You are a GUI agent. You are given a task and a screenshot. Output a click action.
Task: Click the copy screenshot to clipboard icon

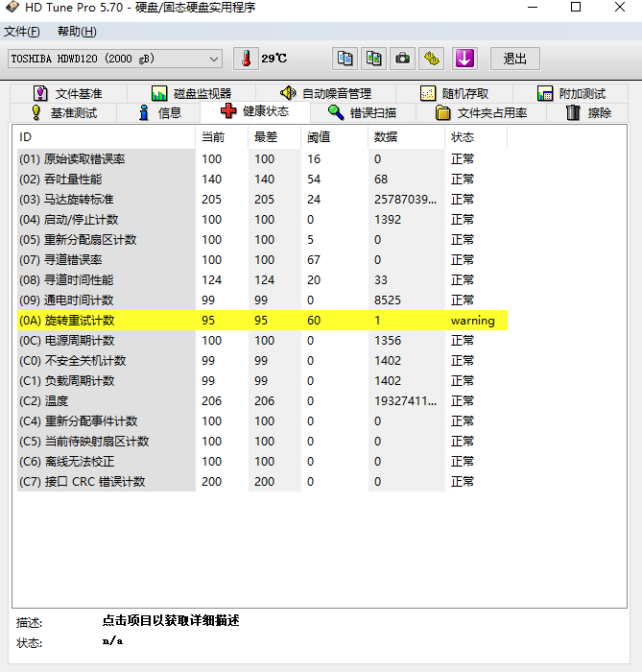pyautogui.click(x=373, y=59)
